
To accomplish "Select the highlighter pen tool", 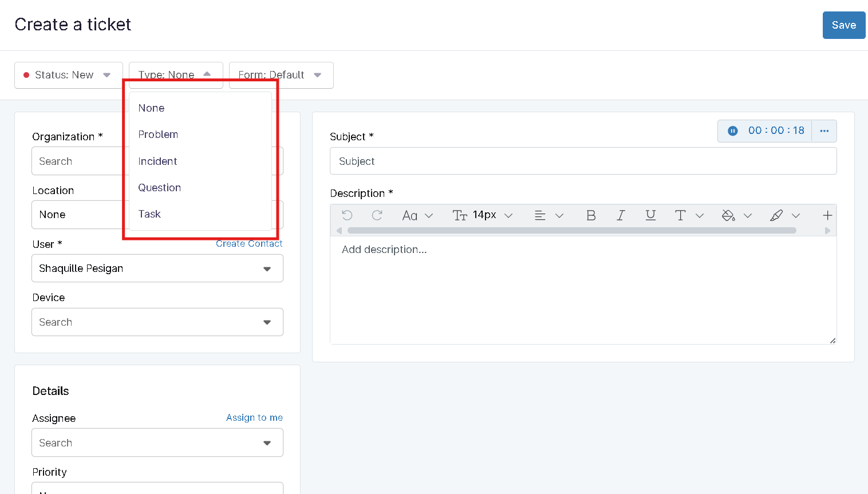I will tap(776, 215).
